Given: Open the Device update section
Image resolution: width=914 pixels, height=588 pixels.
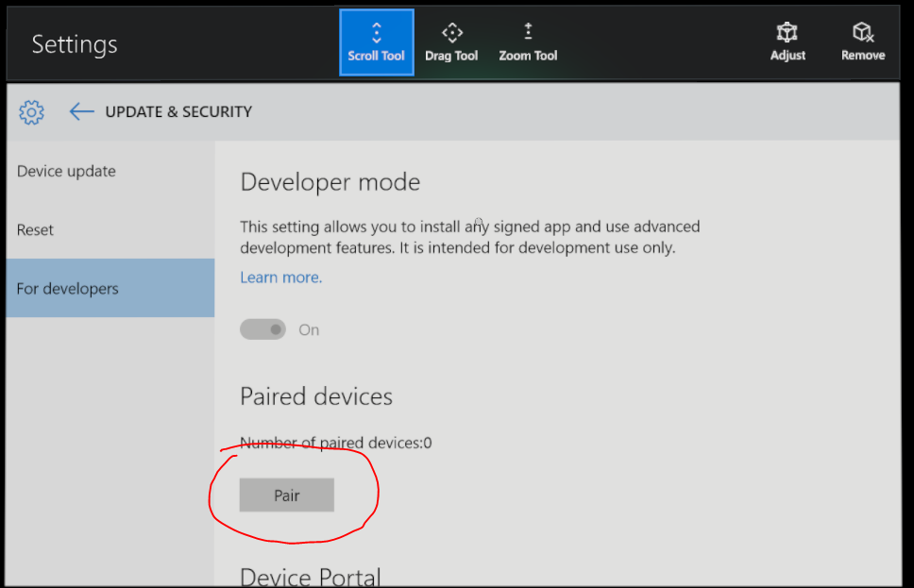Looking at the screenshot, I should pyautogui.click(x=66, y=171).
